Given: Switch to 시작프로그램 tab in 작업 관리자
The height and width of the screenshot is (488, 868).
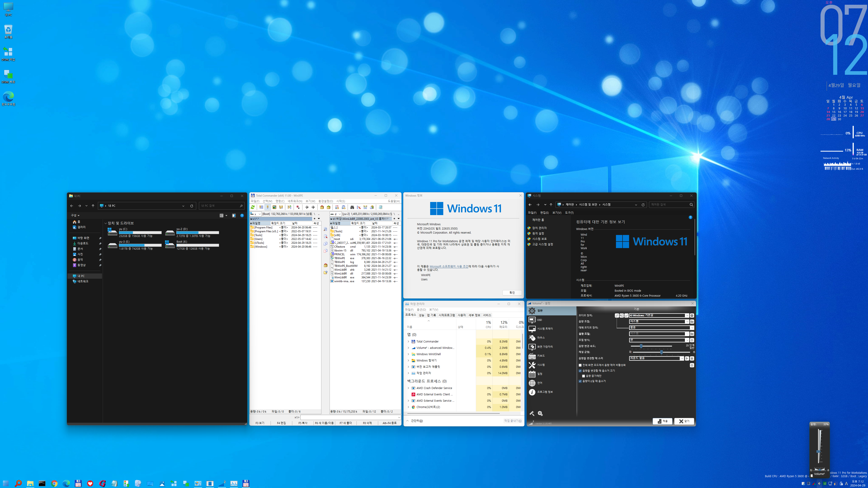Looking at the screenshot, I should tap(446, 315).
